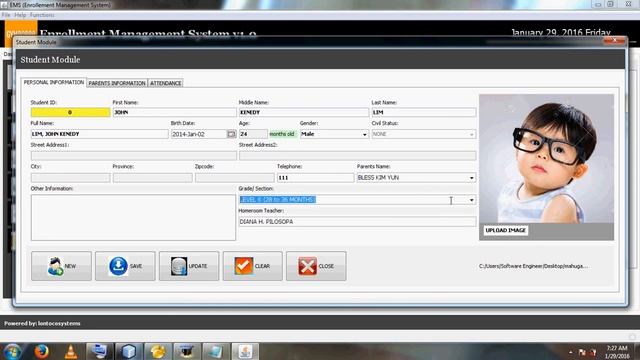
Task: Click the First Name field JOHN
Action: coord(174,112)
